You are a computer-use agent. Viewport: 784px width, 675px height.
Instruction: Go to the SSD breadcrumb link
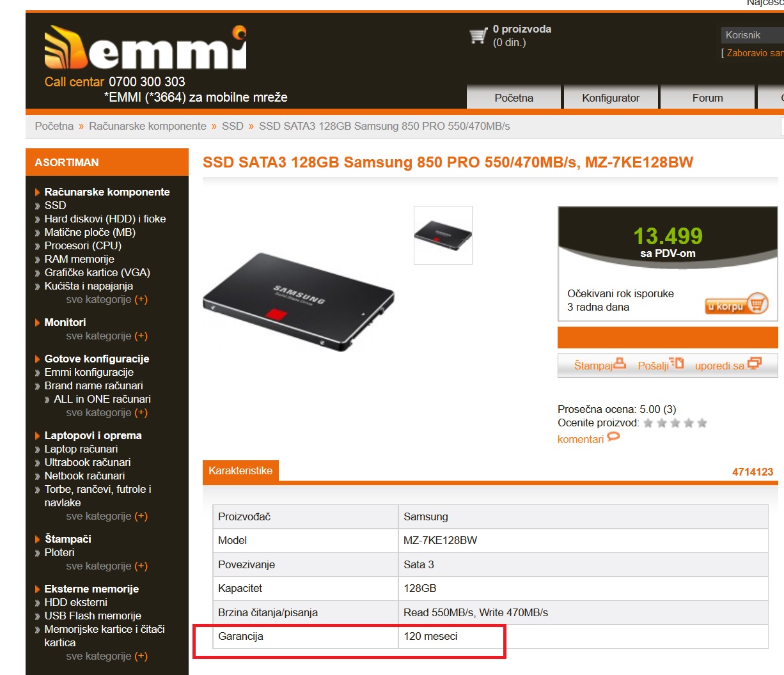[233, 126]
